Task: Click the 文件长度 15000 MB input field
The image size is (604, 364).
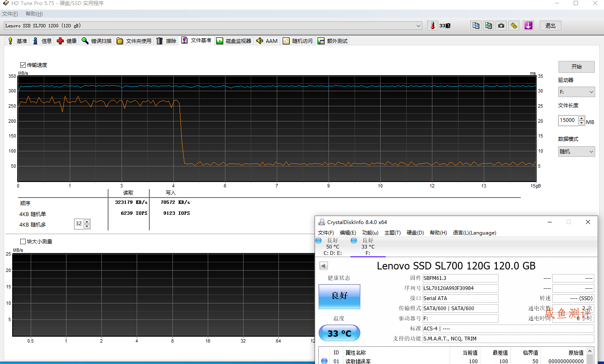Action: click(568, 120)
